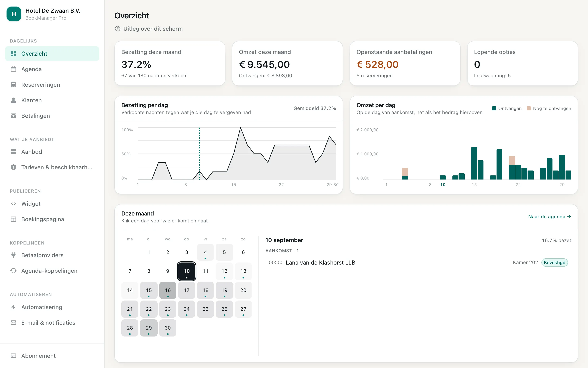
Task: Select day 27 in the month calendar
Action: point(243,309)
